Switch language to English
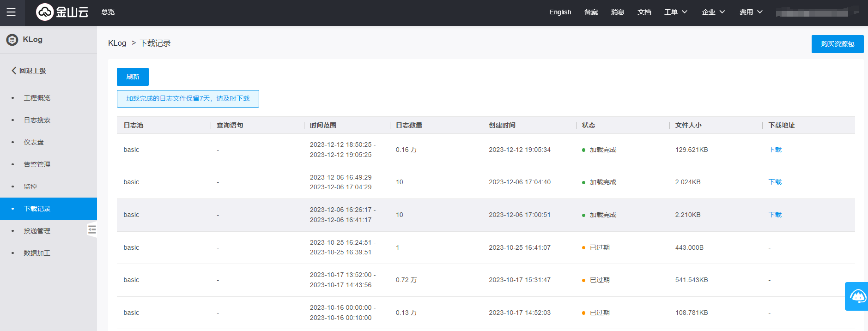Screen dimensions: 868x331 pyautogui.click(x=560, y=12)
